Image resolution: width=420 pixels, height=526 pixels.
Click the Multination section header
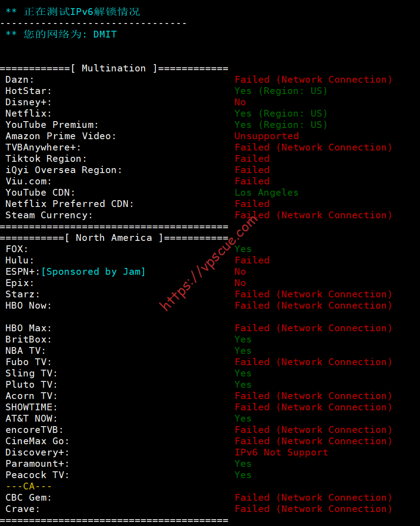[x=114, y=68]
